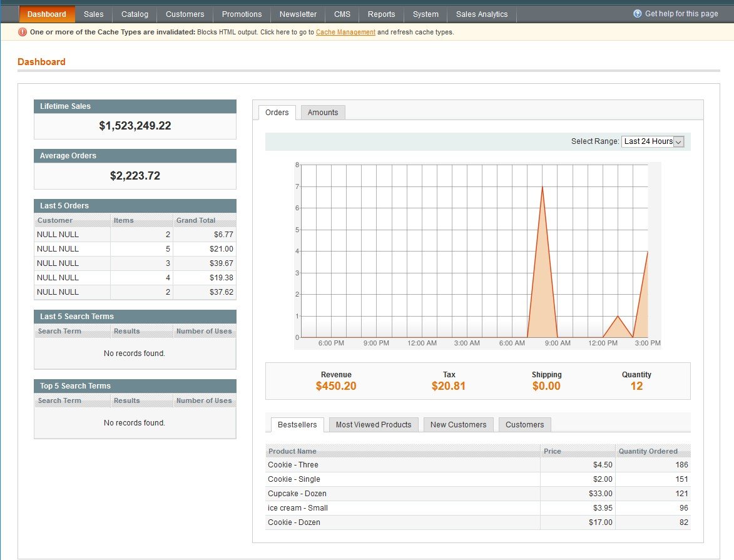
Task: Open the System menu
Action: [426, 14]
